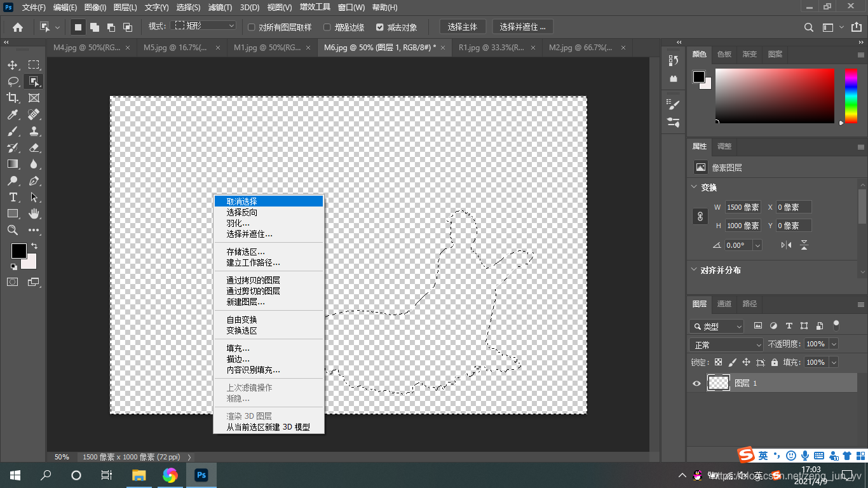Enable the 增强边缘 checkbox

[328, 27]
